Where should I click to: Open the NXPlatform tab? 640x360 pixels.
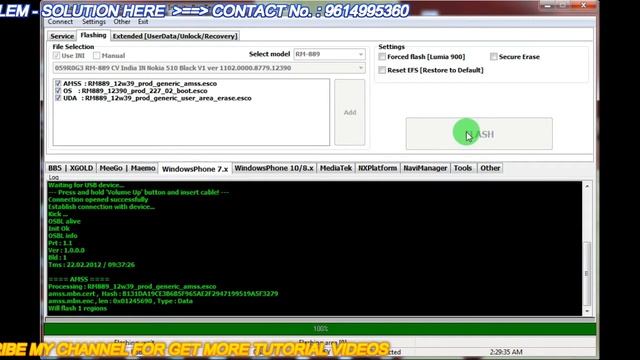point(378,168)
